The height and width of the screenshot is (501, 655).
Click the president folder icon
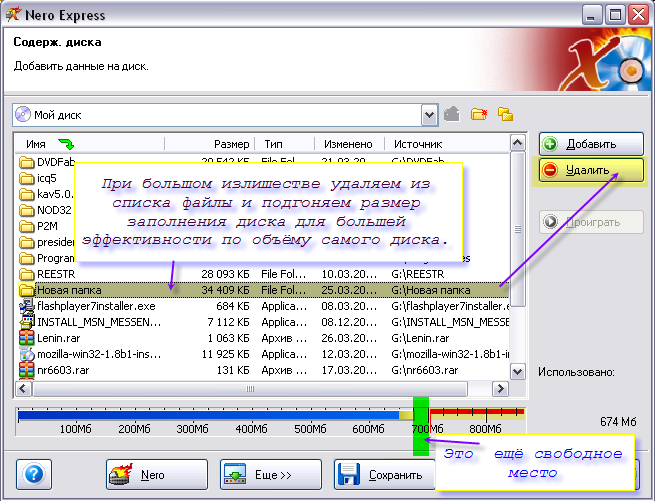click(27, 242)
